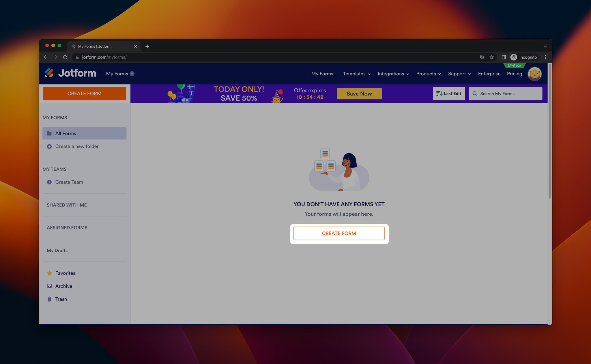The height and width of the screenshot is (364, 591).
Task: Click the Save Now promotional button
Action: point(359,93)
